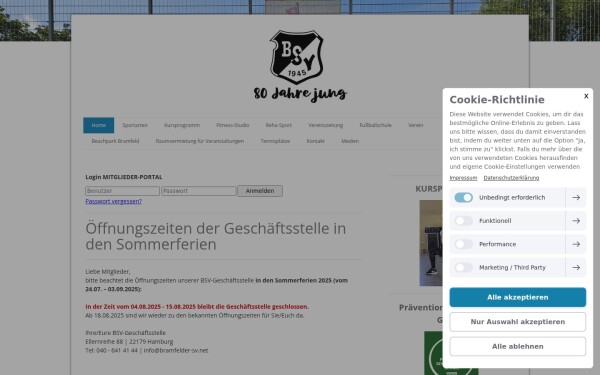Open Raumvermietung für Veranstaltungen menu item
The width and height of the screenshot is (600, 375).
tap(200, 141)
